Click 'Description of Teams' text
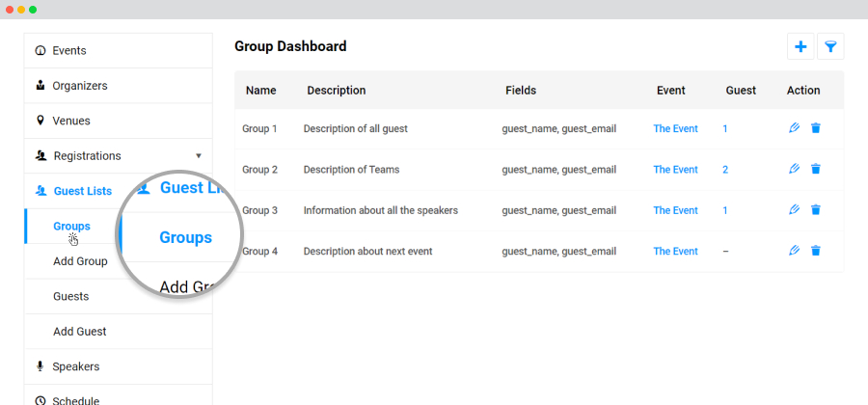 pos(351,170)
